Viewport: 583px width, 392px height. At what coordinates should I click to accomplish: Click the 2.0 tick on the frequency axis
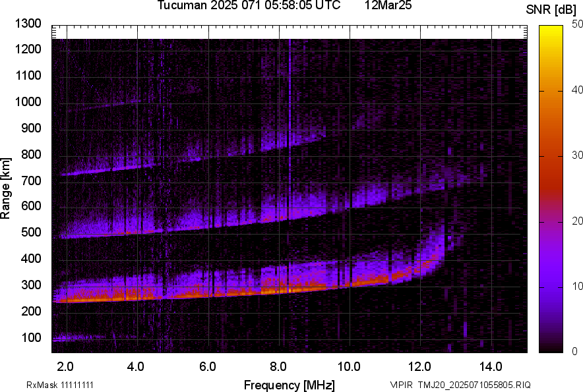(65, 366)
